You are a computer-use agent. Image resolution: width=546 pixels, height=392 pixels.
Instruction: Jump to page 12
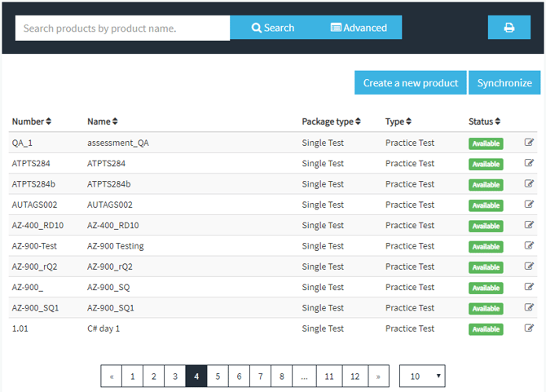click(x=354, y=376)
